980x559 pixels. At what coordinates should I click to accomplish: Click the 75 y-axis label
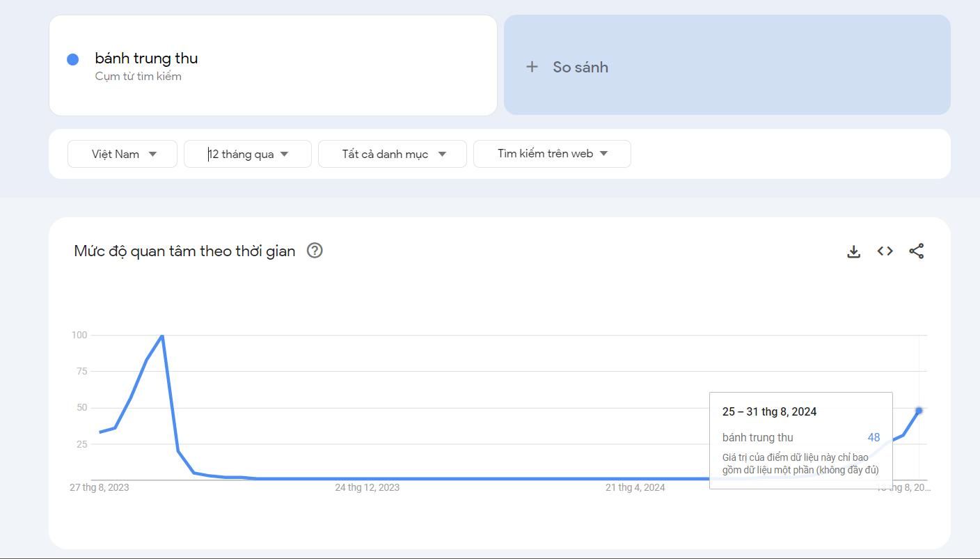click(x=83, y=371)
